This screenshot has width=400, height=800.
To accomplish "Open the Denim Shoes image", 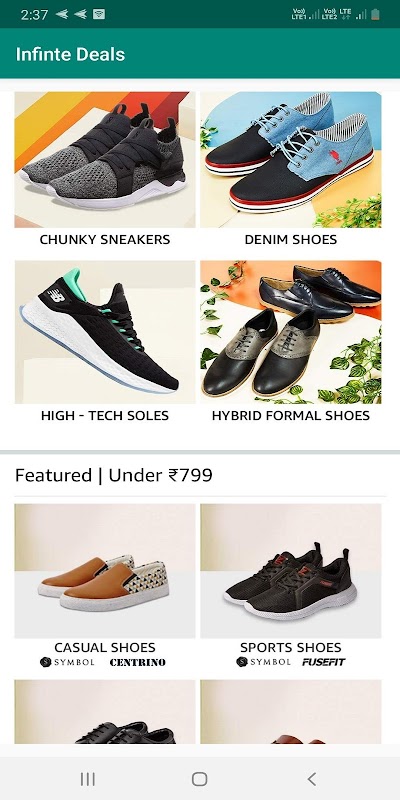I will click(x=291, y=160).
